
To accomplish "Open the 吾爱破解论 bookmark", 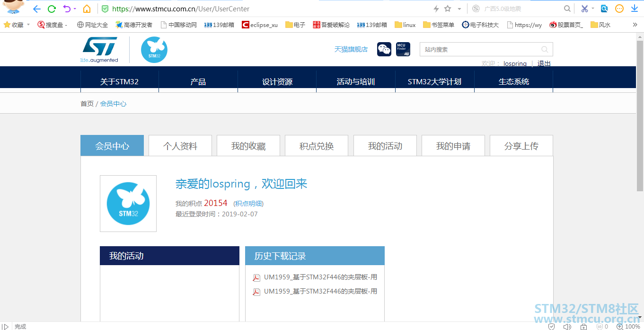I will click(331, 25).
